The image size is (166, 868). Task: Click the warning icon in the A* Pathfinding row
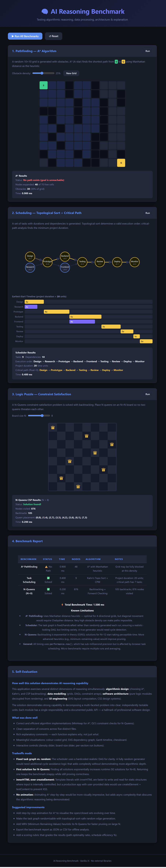[x=46, y=567]
